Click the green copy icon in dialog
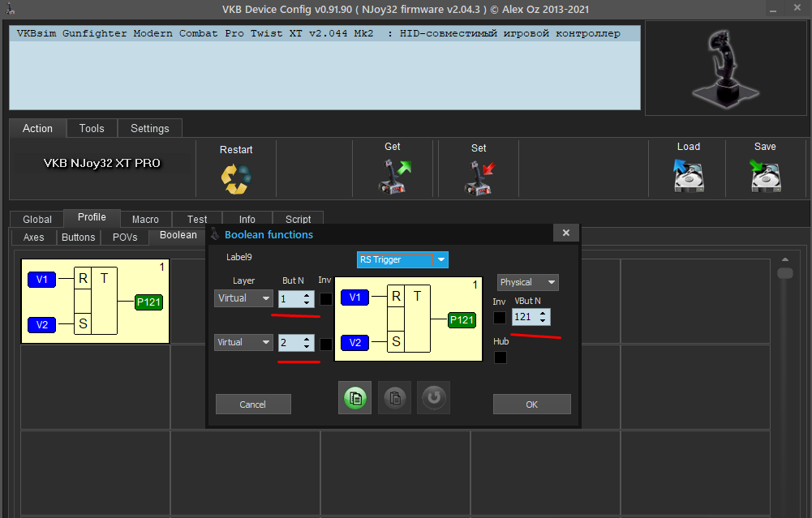 pyautogui.click(x=355, y=398)
